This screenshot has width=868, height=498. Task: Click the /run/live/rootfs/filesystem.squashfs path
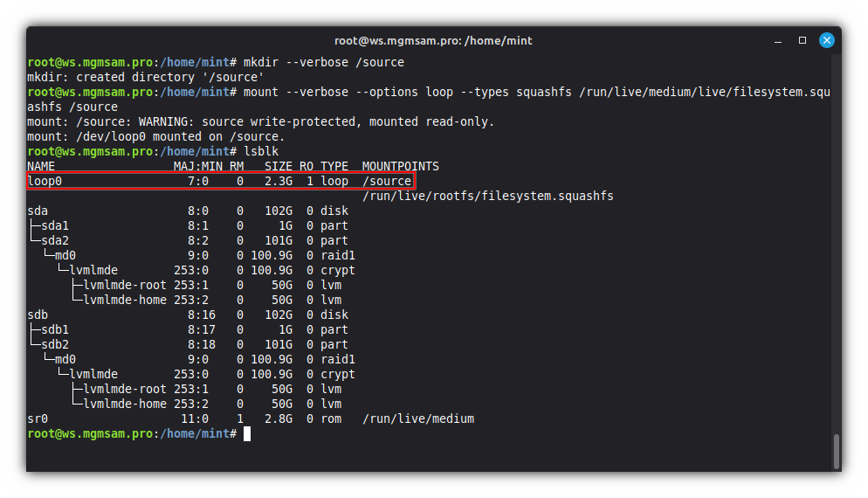(487, 196)
